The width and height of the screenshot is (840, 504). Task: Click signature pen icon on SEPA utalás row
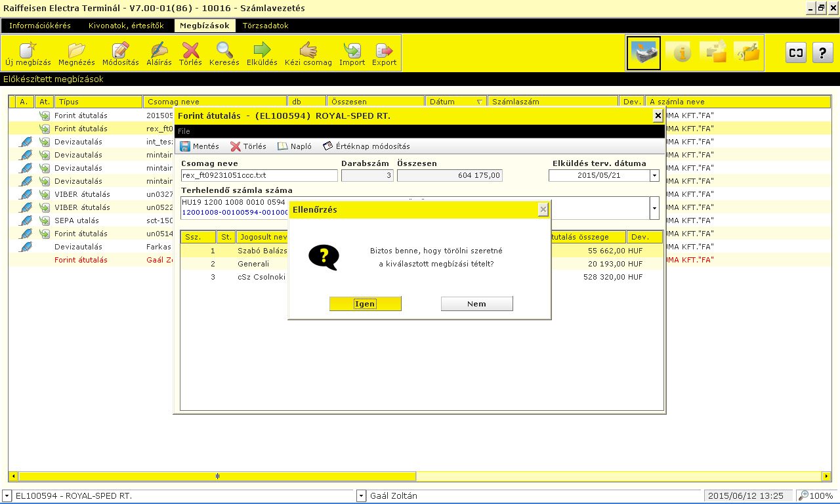click(x=25, y=220)
